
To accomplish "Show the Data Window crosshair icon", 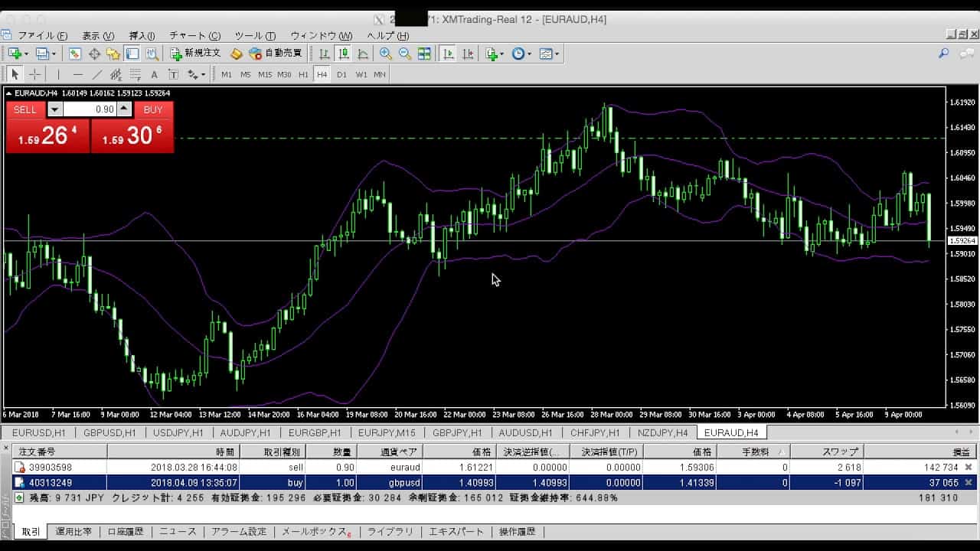I will 94,54.
